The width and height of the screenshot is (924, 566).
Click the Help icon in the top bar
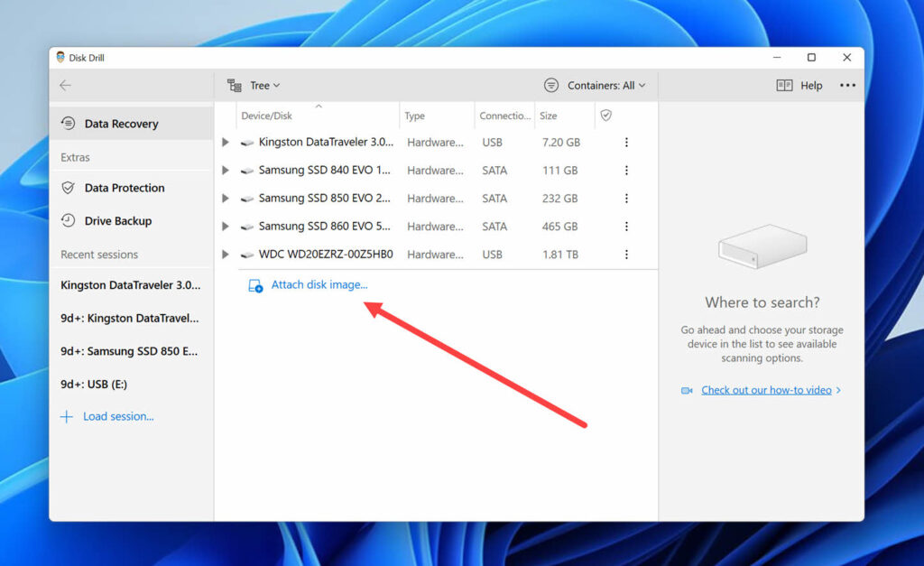(x=785, y=85)
